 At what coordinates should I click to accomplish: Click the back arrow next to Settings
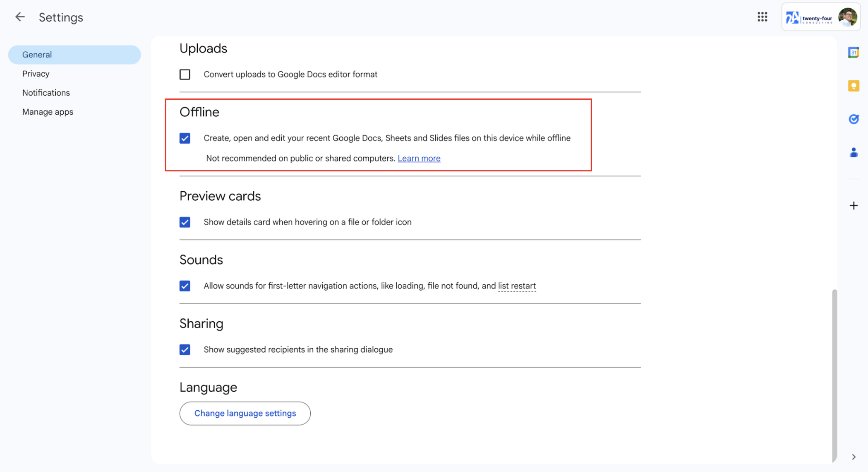(x=20, y=17)
